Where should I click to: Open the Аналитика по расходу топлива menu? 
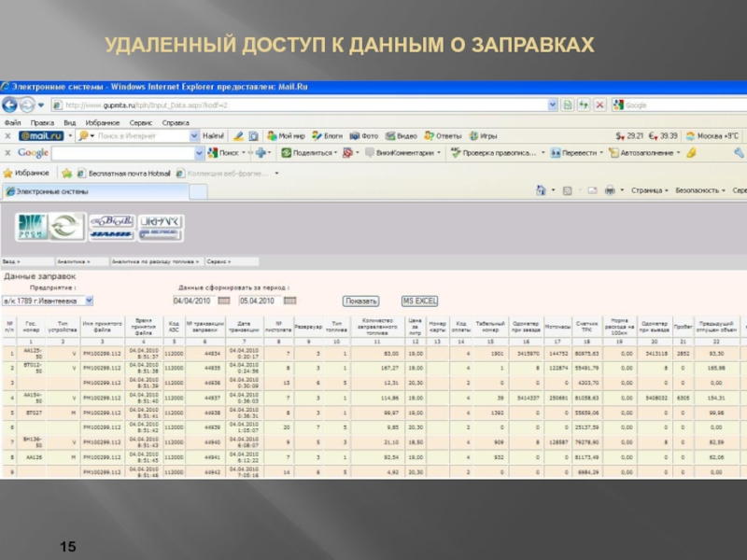pos(156,263)
